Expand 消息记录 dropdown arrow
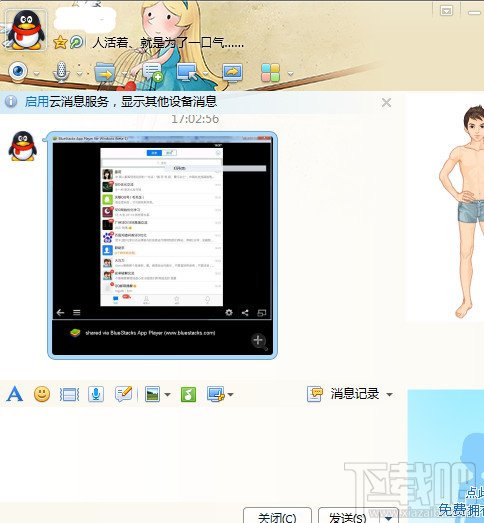484x523 pixels. coord(389,395)
